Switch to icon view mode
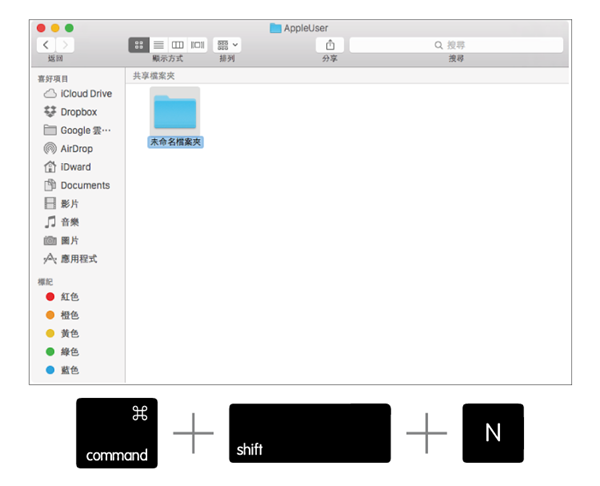 139,45
